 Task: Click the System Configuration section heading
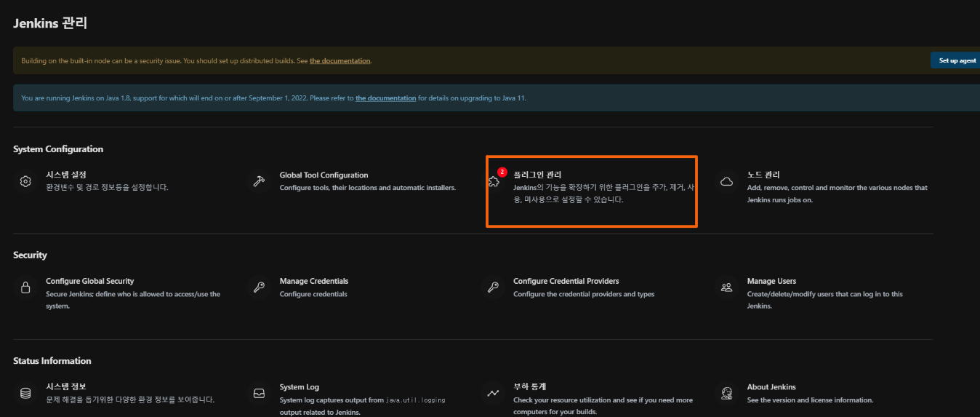[x=58, y=149]
